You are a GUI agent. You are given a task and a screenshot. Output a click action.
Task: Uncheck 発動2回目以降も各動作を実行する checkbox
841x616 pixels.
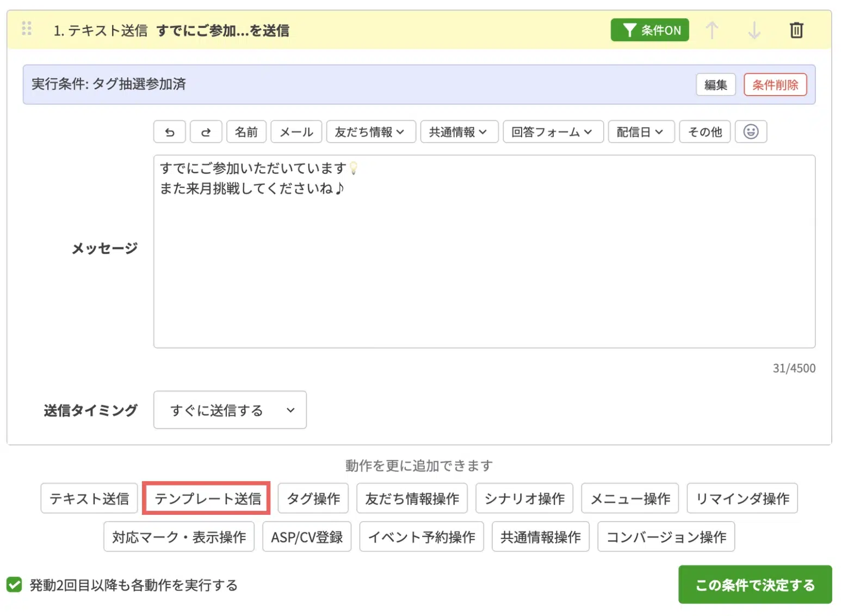click(x=14, y=585)
